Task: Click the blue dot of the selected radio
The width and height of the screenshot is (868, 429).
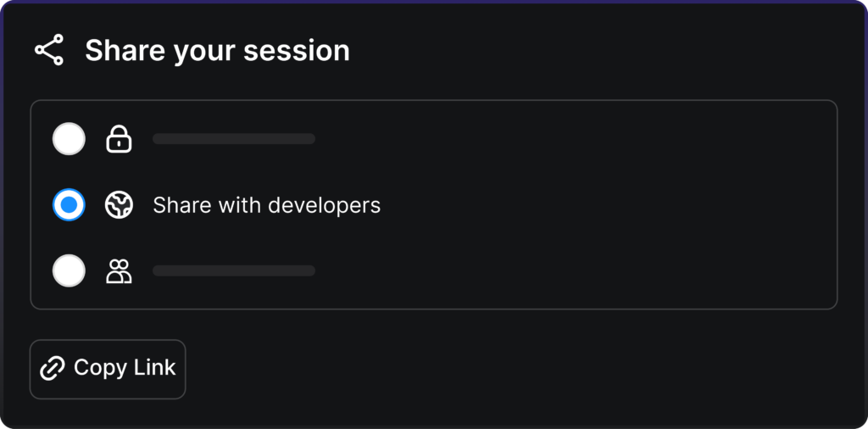Action: tap(69, 205)
